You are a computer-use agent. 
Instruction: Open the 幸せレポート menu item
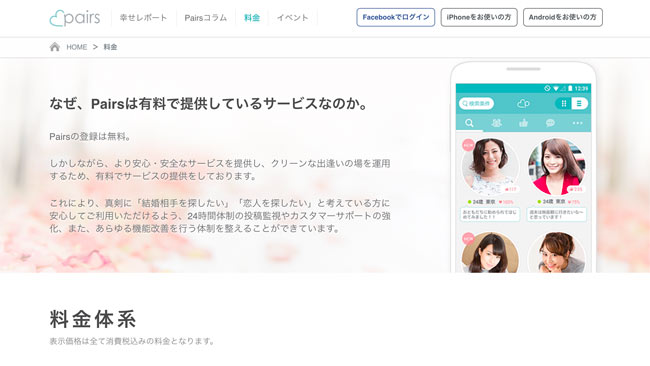143,18
